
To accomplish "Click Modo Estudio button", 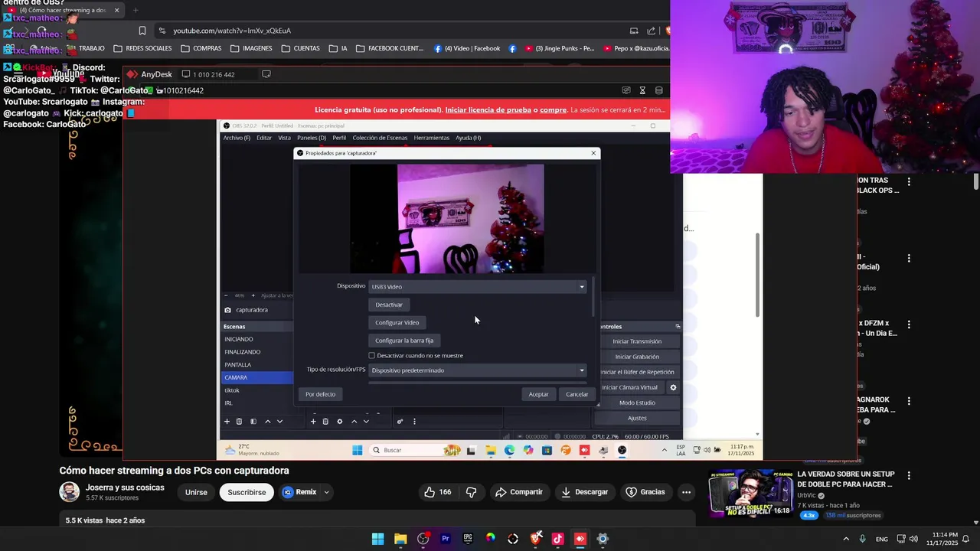I will point(637,403).
